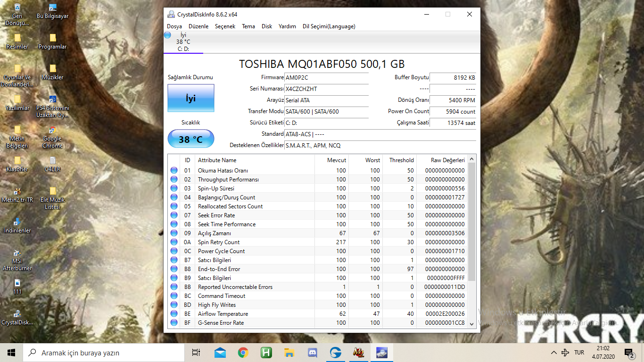Select the TOSHIBA MQ01ABF050 model title

(322, 64)
